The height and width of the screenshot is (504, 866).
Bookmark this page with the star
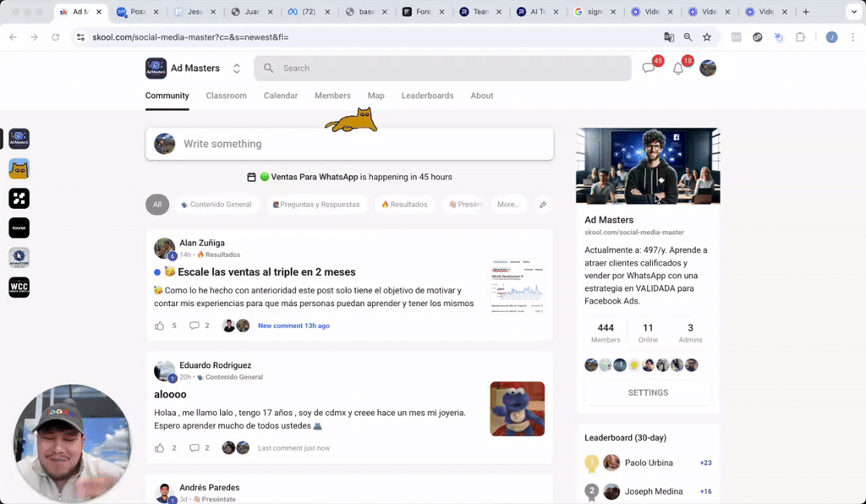(x=707, y=37)
